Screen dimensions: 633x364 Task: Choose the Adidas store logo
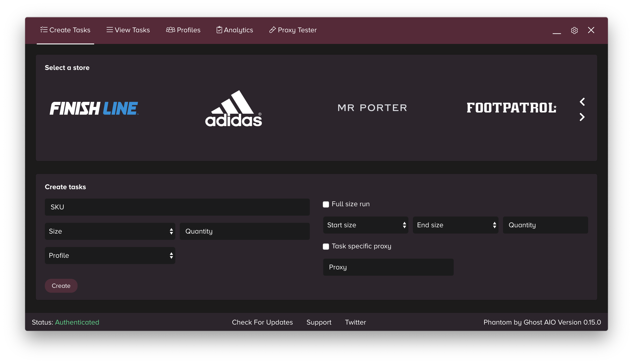pos(234,108)
